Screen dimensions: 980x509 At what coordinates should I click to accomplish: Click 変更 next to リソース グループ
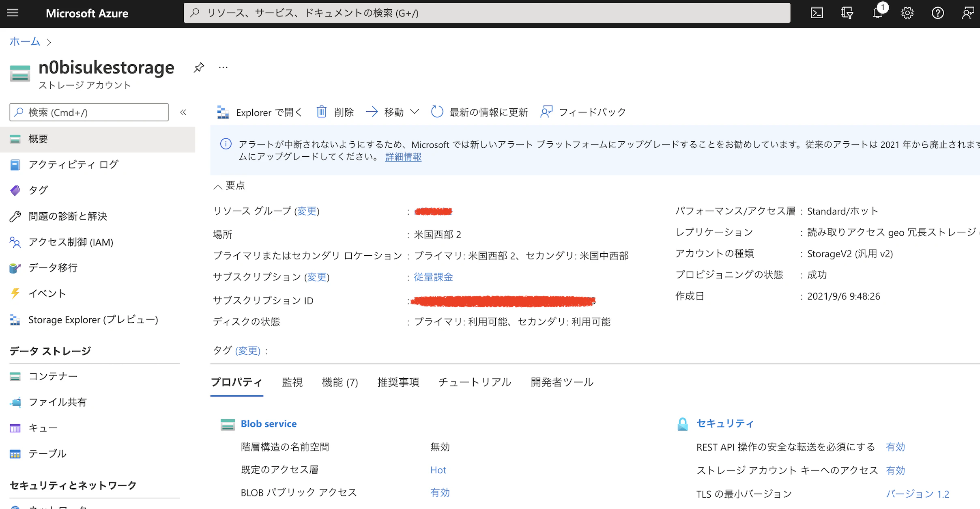[307, 211]
